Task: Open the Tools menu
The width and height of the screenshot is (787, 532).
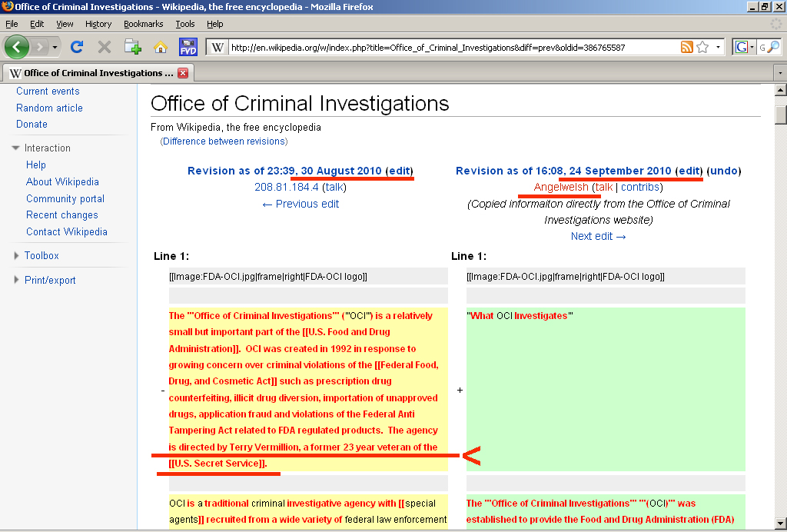Action: click(x=184, y=24)
